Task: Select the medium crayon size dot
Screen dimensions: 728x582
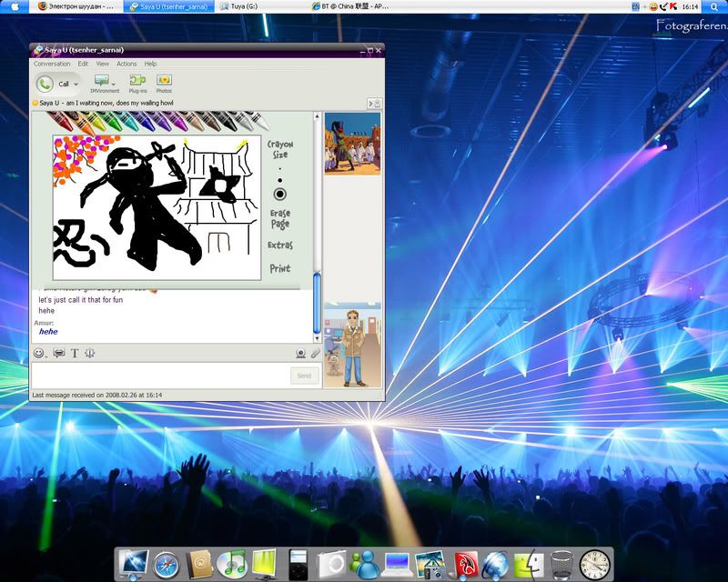Action: click(x=280, y=180)
